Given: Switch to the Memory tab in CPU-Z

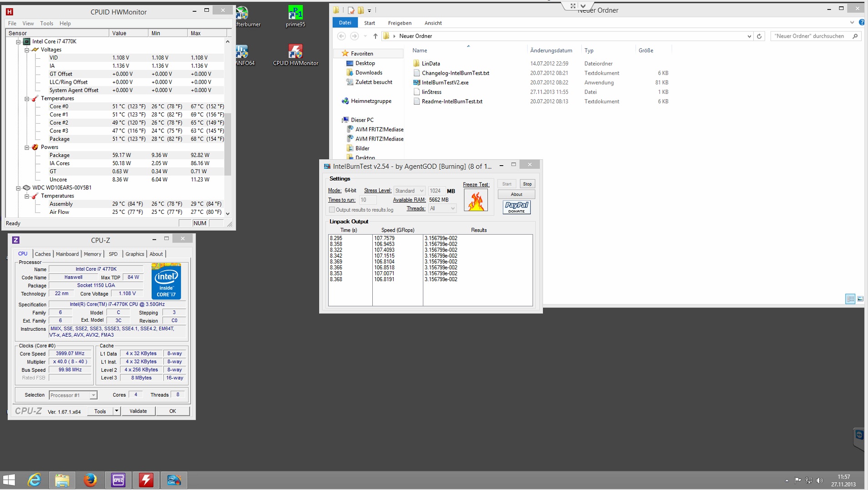Looking at the screenshot, I should click(92, 254).
